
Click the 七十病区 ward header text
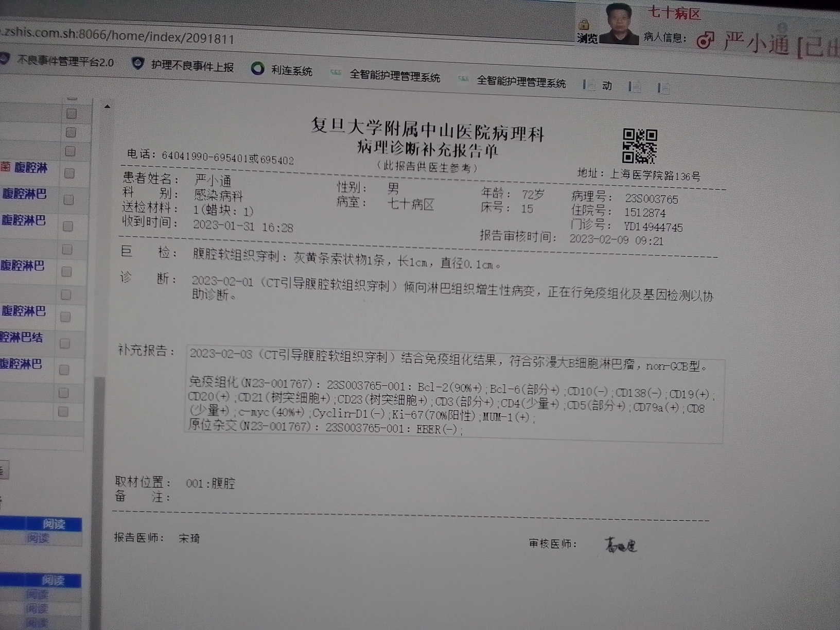tap(674, 13)
